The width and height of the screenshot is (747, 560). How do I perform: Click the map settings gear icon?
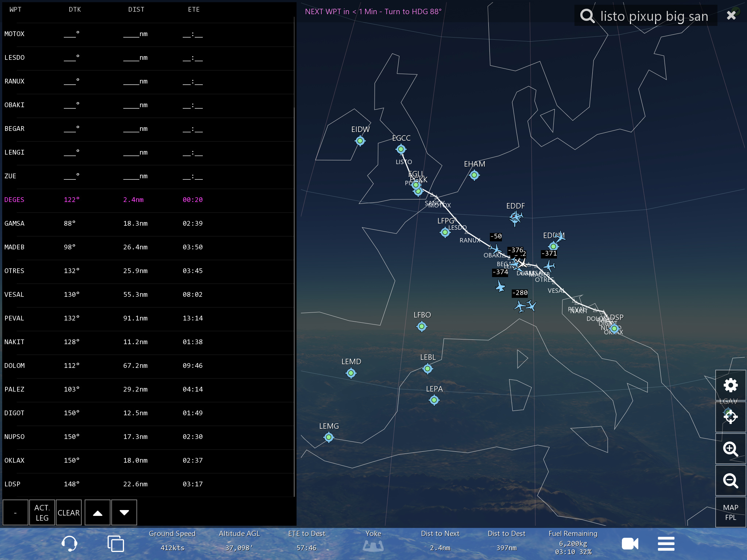[x=730, y=385]
